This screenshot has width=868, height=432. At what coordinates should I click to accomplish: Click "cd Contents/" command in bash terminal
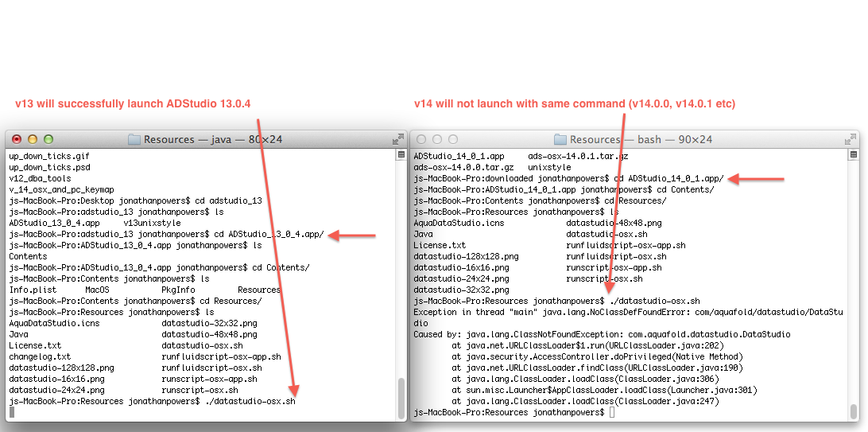coord(685,189)
